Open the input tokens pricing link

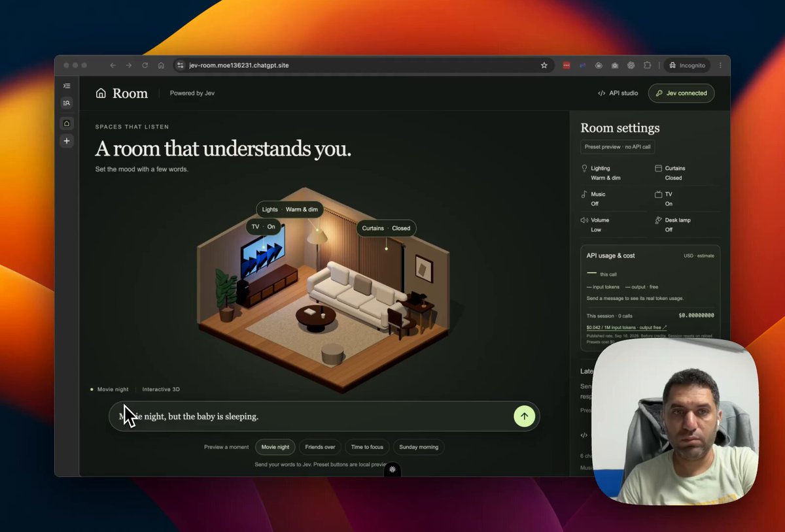[x=627, y=327]
